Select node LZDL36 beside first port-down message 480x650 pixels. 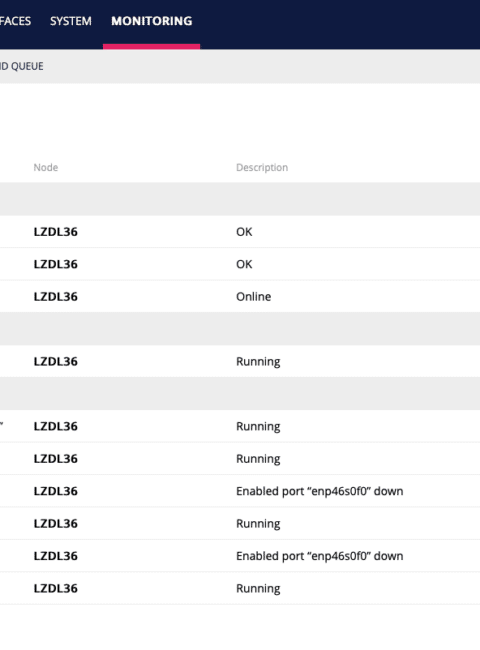pyautogui.click(x=56, y=491)
